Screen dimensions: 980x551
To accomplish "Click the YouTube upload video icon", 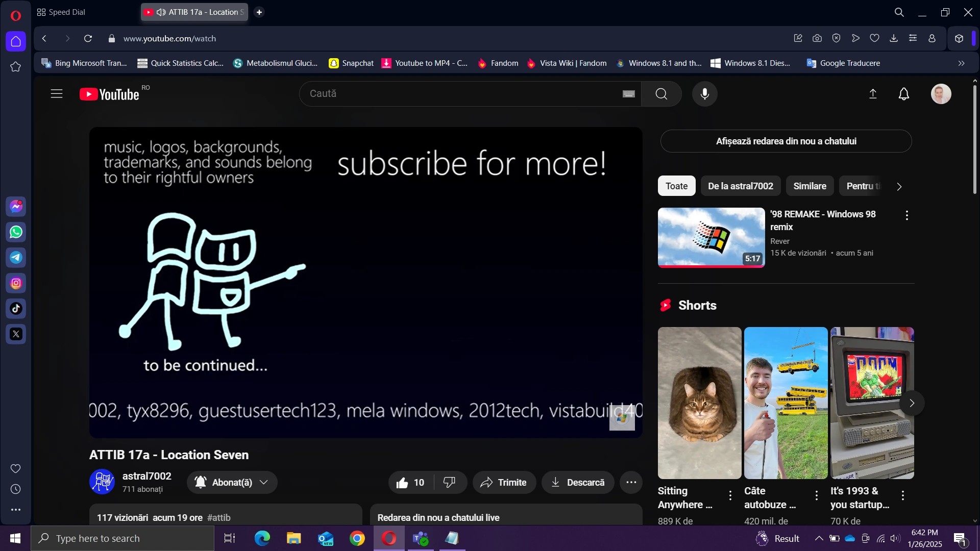I will point(873,94).
